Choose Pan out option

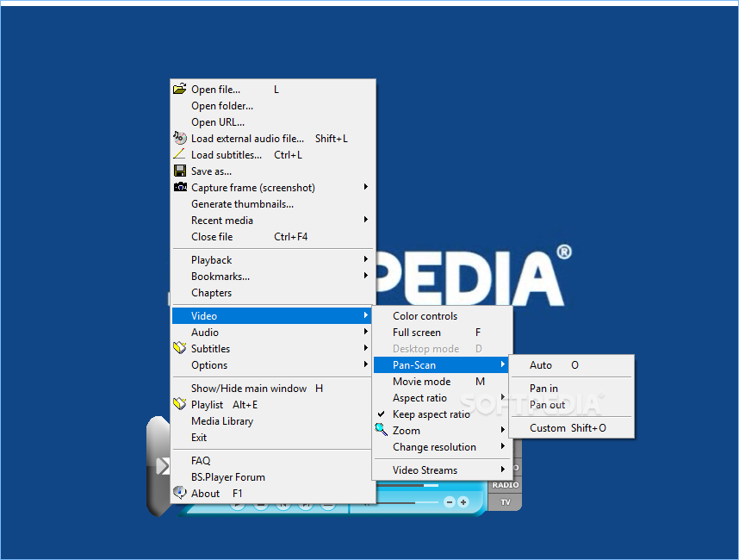(x=571, y=404)
